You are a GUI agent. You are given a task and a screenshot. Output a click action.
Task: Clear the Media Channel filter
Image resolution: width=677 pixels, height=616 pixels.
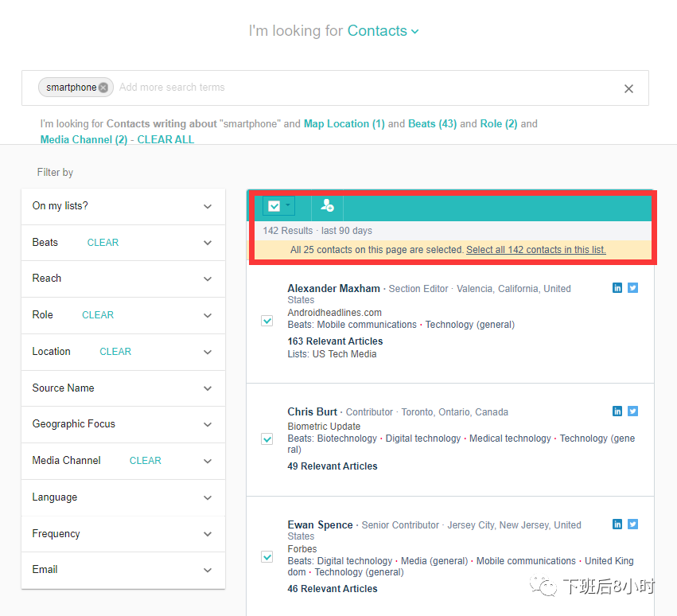[x=146, y=461]
